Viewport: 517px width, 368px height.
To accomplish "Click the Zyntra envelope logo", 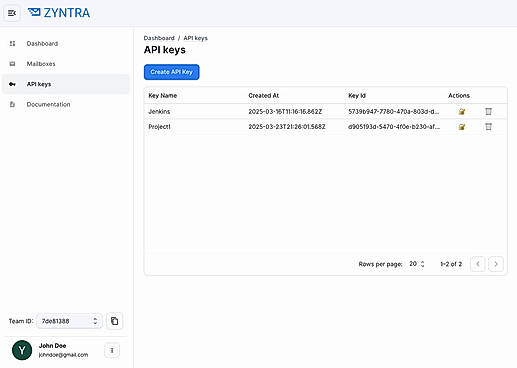I will pos(34,13).
